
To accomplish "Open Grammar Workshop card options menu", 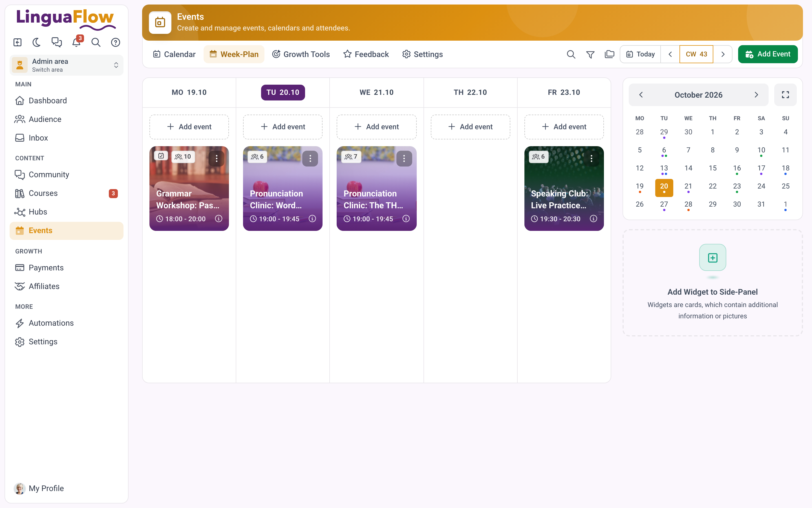I will click(x=217, y=158).
